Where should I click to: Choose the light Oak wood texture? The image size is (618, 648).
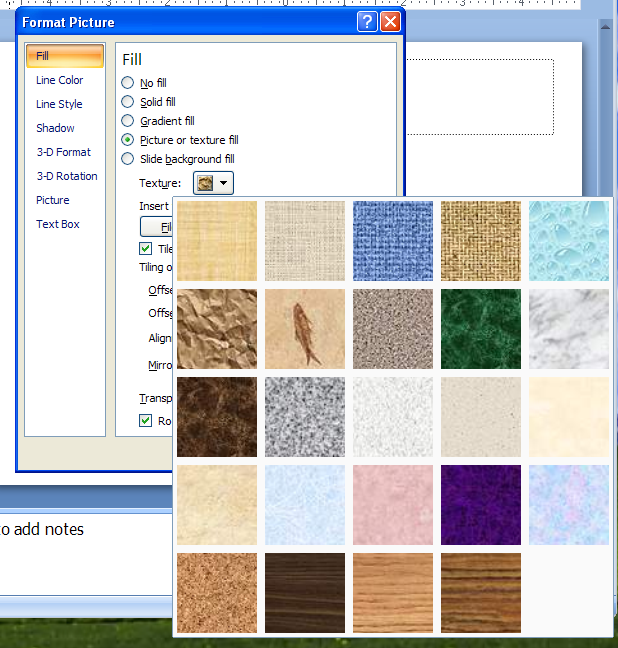pyautogui.click(x=393, y=593)
